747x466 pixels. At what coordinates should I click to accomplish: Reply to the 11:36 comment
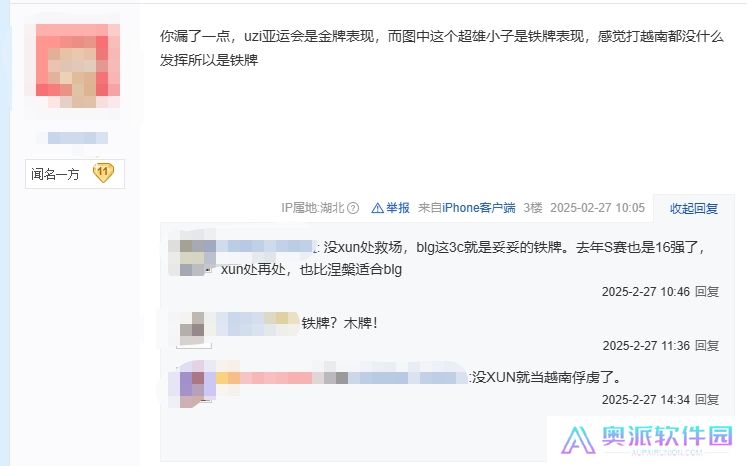pyautogui.click(x=707, y=345)
